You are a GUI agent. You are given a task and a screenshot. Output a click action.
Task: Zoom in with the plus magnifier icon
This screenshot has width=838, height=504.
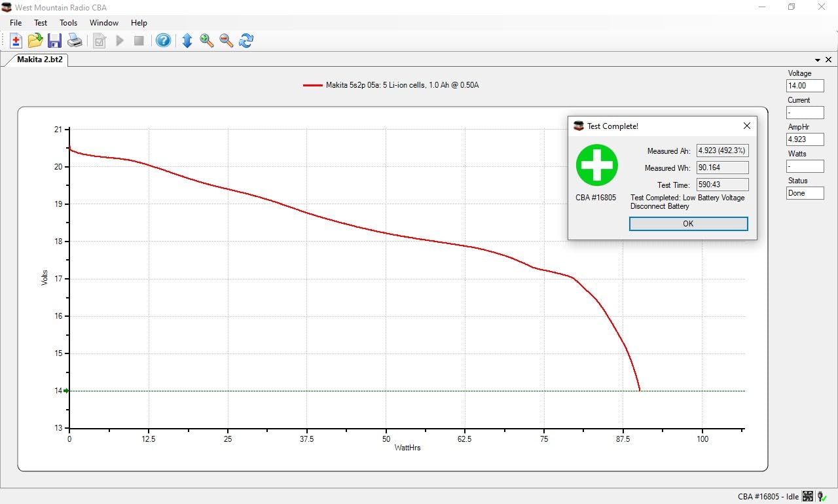click(x=207, y=41)
